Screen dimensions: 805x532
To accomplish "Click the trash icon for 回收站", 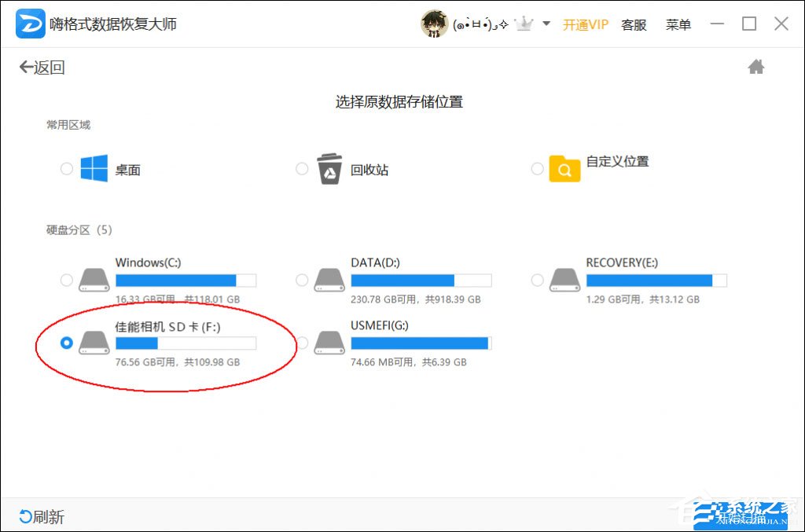I will point(329,167).
